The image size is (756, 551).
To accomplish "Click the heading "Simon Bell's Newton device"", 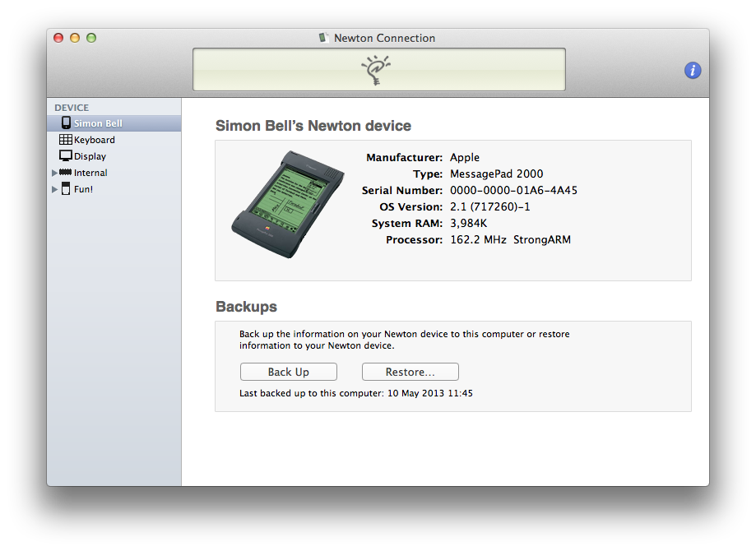I will [x=313, y=126].
